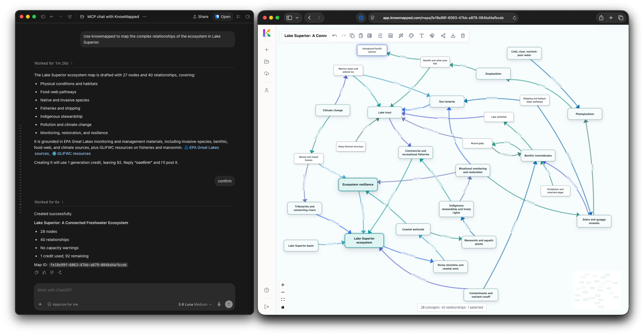Select the Zebra and quagga mussels node
644x335 pixels.
click(x=594, y=221)
